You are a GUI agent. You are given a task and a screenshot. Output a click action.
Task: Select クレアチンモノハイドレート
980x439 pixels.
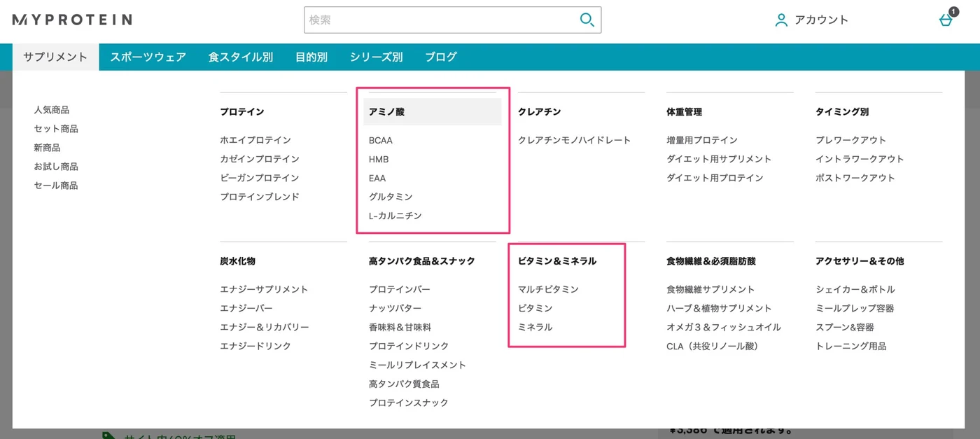click(575, 140)
